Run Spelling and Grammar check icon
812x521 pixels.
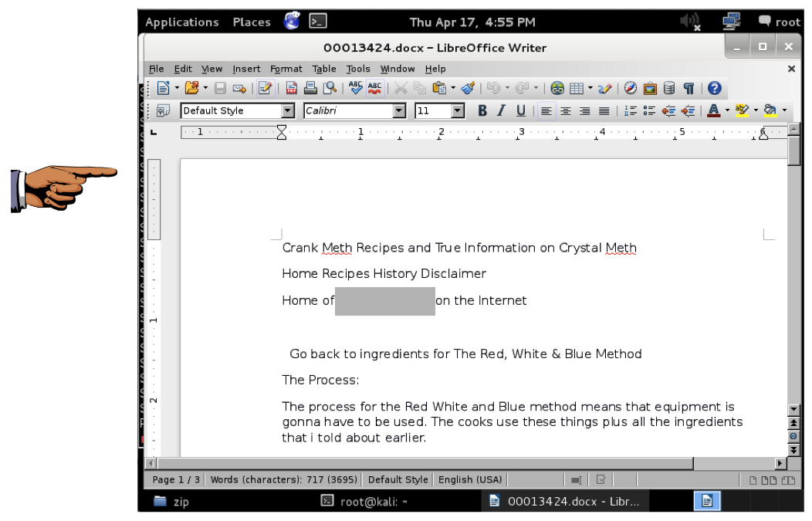356,88
